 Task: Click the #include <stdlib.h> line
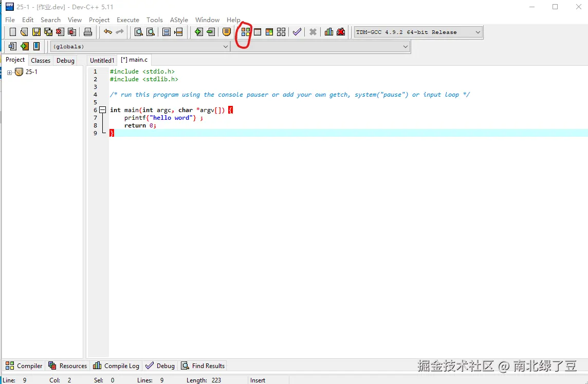click(x=144, y=79)
